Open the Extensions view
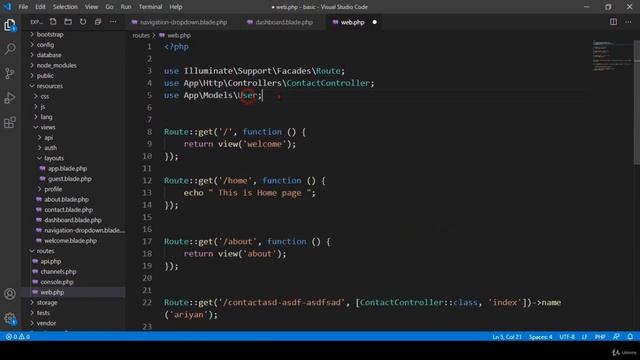The height and width of the screenshot is (360, 640). [x=10, y=122]
